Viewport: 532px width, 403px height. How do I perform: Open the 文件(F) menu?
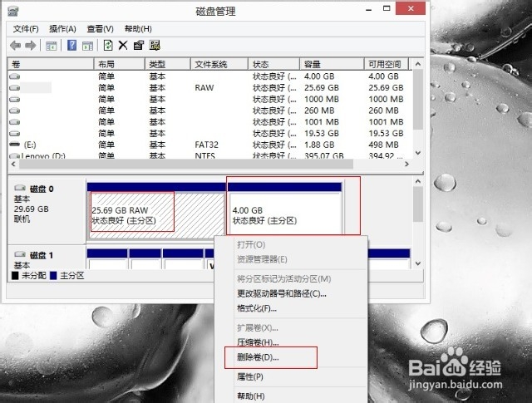pyautogui.click(x=26, y=29)
